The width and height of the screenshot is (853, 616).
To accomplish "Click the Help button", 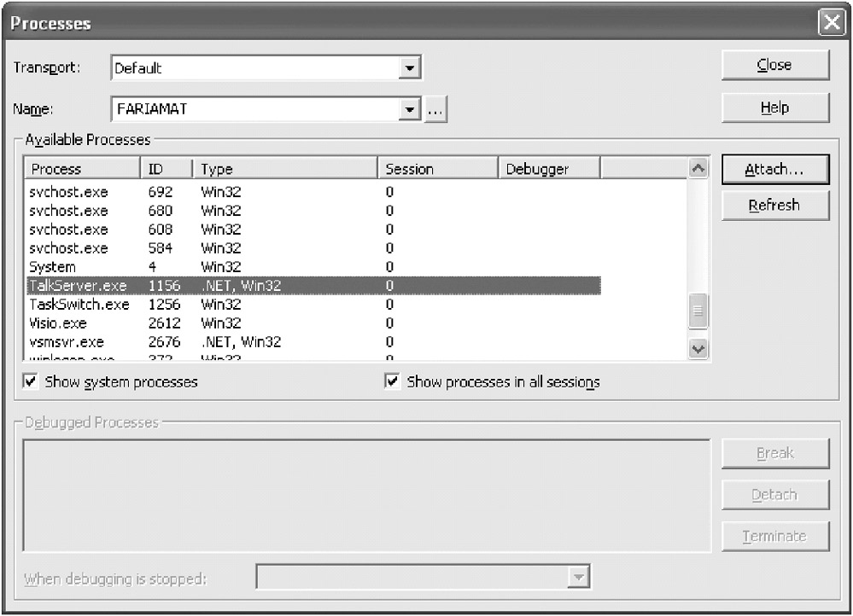I will pos(774,108).
